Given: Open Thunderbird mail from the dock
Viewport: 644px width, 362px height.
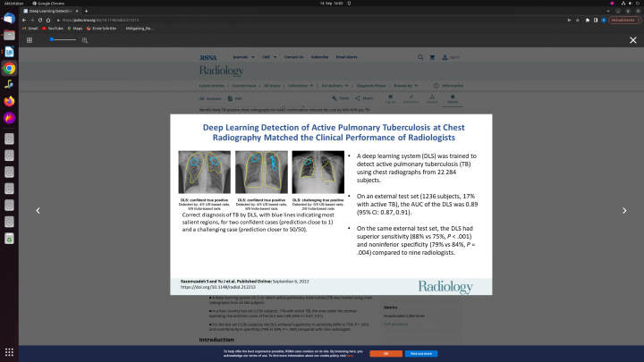Looking at the screenshot, I should (9, 19).
